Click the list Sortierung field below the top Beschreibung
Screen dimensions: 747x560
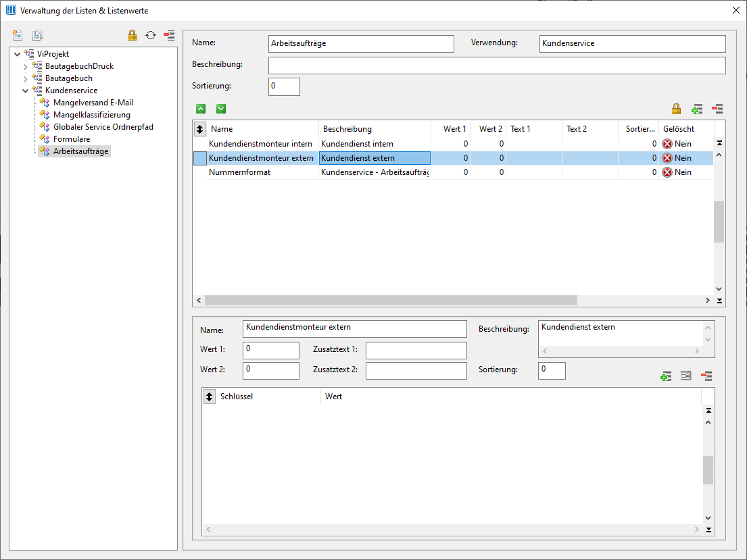tap(284, 86)
